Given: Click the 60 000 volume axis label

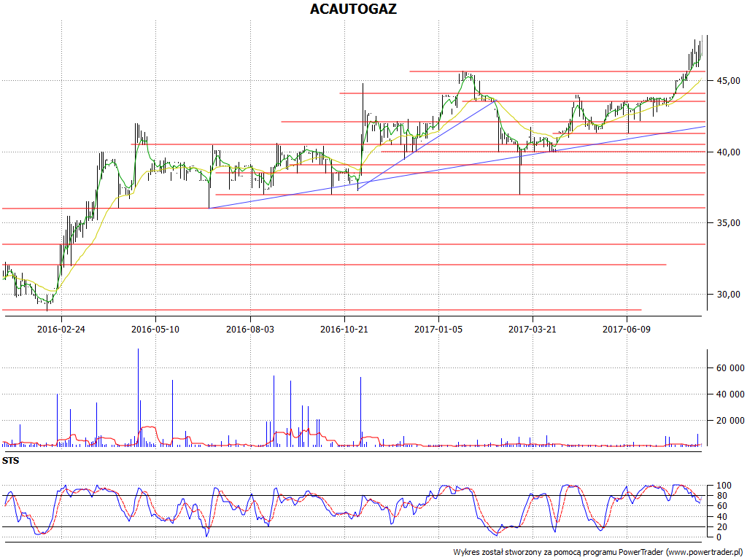Looking at the screenshot, I should click(x=729, y=368).
